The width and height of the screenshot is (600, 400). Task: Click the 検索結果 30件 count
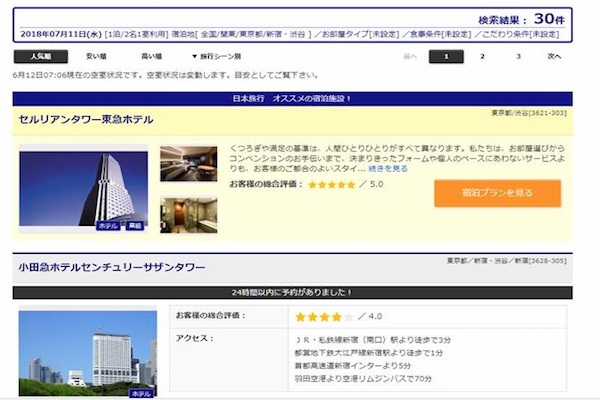coord(521,19)
